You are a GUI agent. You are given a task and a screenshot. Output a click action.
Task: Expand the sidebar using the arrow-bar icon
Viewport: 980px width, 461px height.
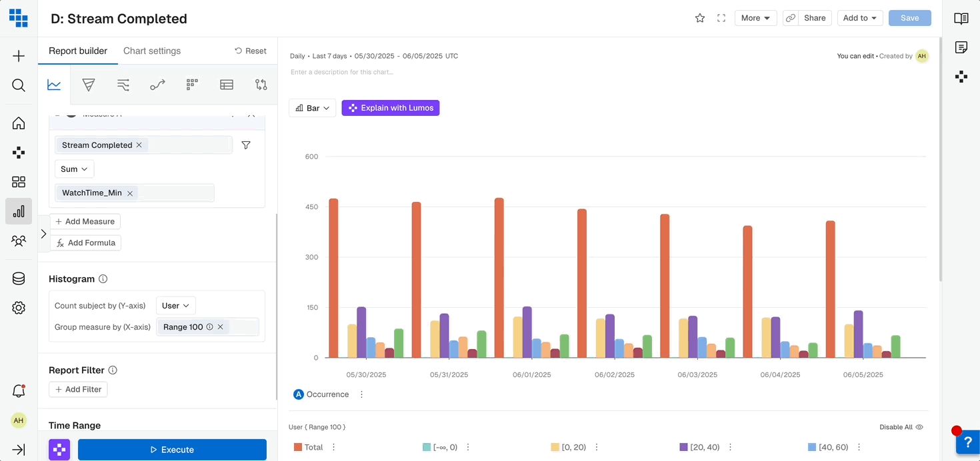point(19,450)
